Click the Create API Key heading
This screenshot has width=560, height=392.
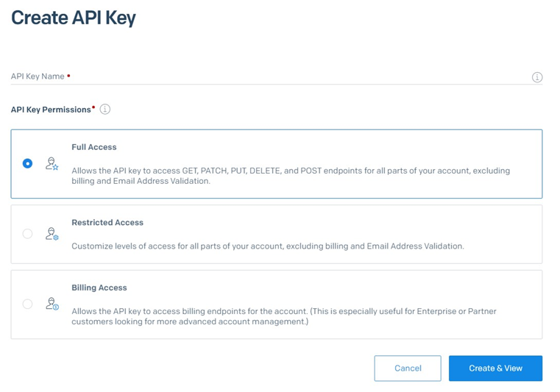(x=74, y=18)
